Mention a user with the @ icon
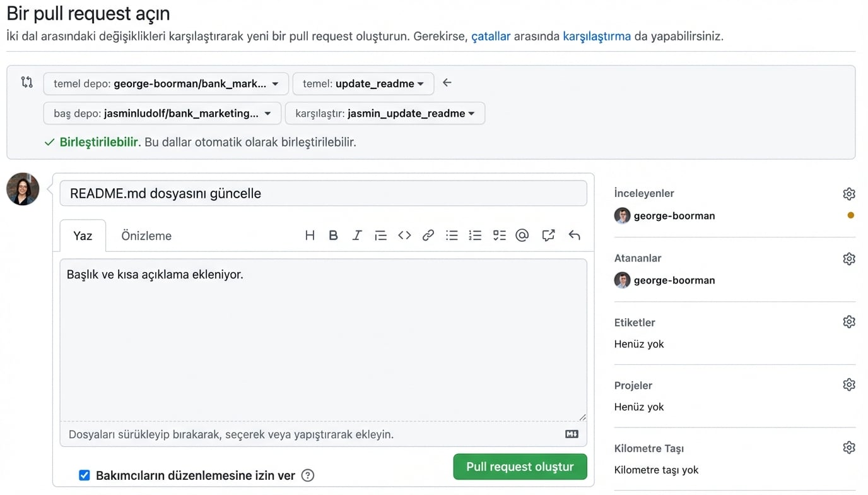Image resolution: width=868 pixels, height=495 pixels. pos(522,235)
